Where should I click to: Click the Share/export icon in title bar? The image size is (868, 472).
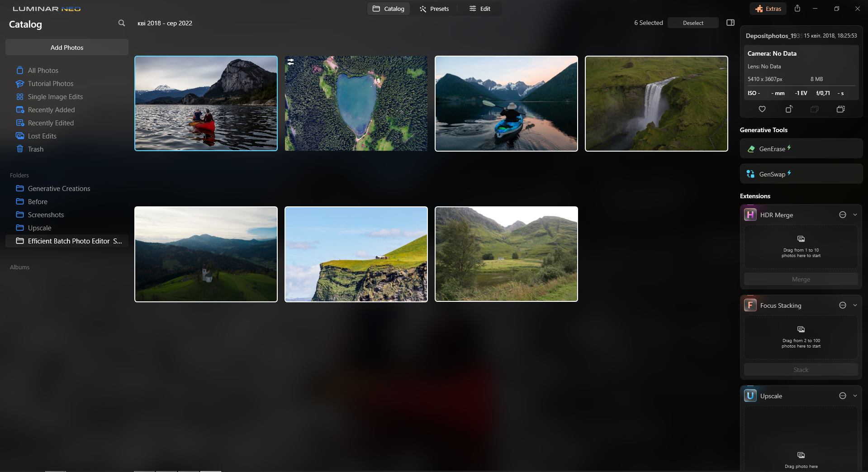[x=797, y=9]
